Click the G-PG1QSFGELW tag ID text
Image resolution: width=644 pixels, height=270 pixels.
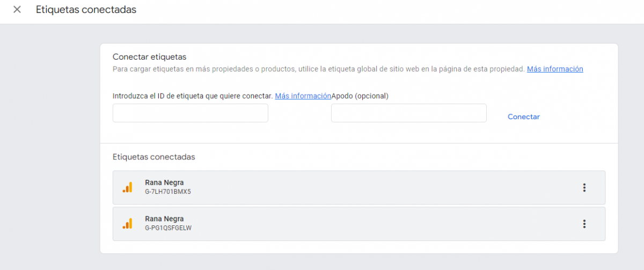[x=168, y=228]
